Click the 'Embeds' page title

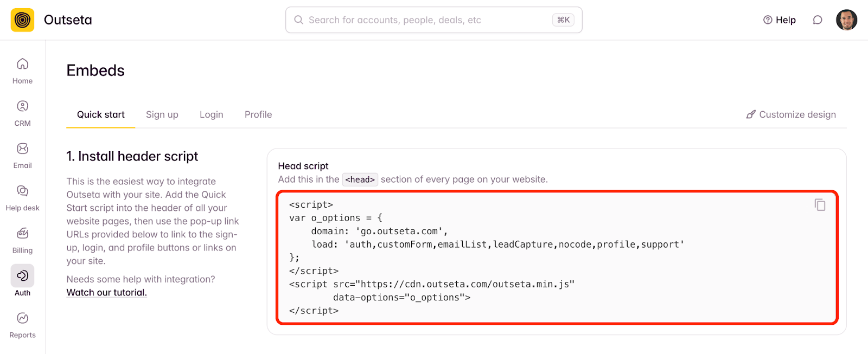(95, 70)
